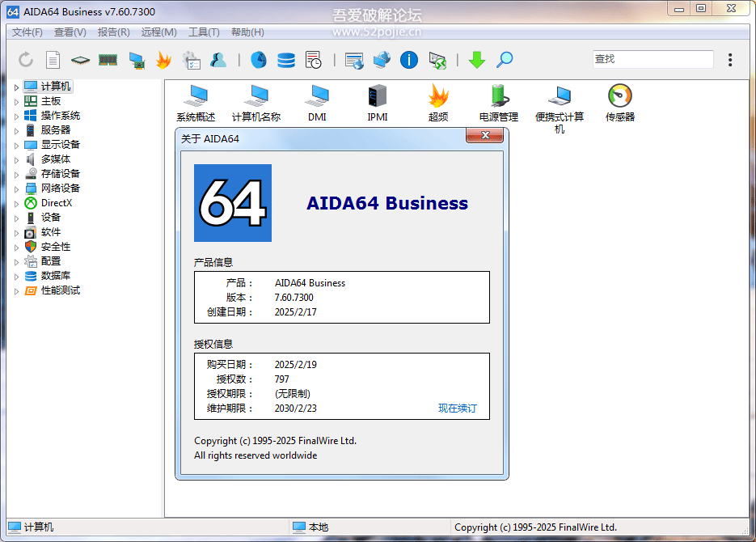Click license count value 797
Screen dimensions: 756x542
[281, 379]
